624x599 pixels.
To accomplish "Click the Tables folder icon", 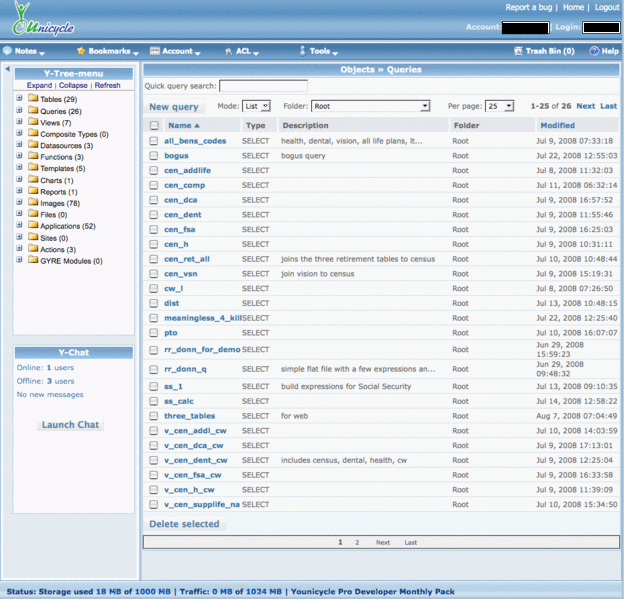I will [x=33, y=99].
